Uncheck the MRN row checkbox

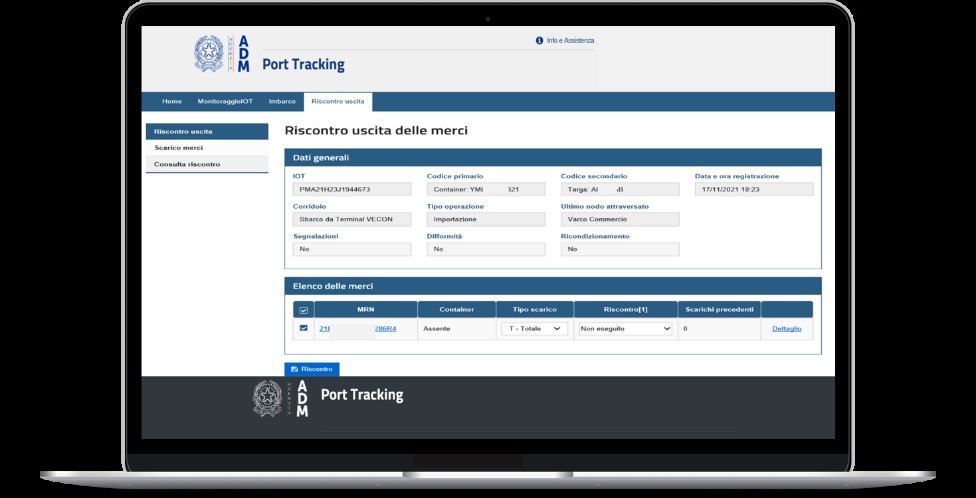(304, 328)
